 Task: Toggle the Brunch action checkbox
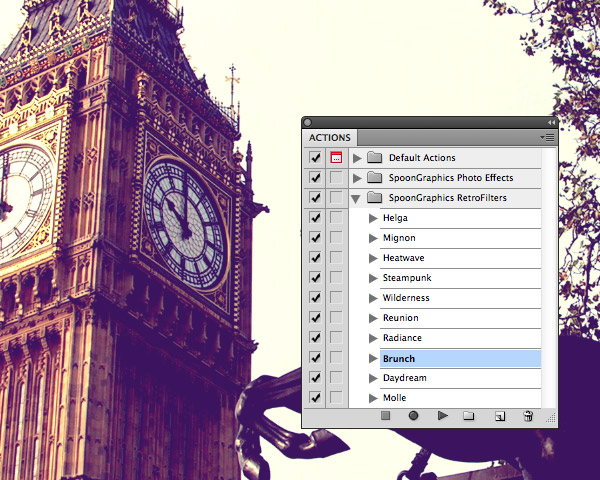click(x=315, y=358)
